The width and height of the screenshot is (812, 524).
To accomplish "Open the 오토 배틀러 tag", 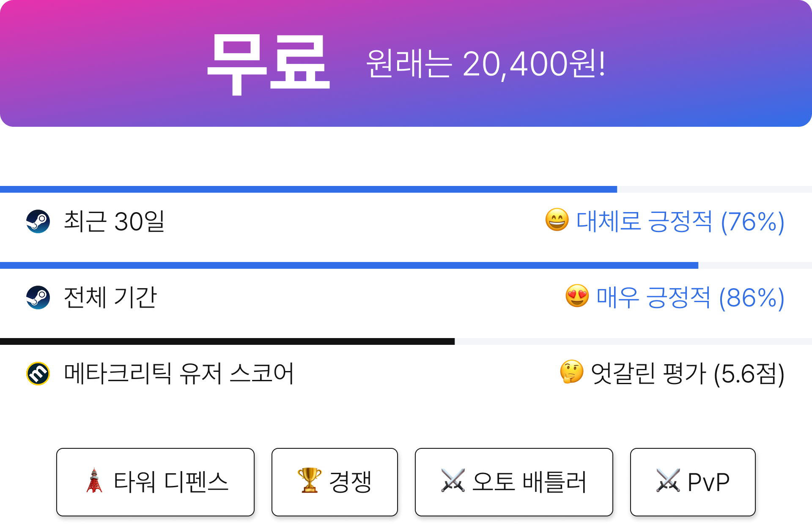I will pos(514,482).
